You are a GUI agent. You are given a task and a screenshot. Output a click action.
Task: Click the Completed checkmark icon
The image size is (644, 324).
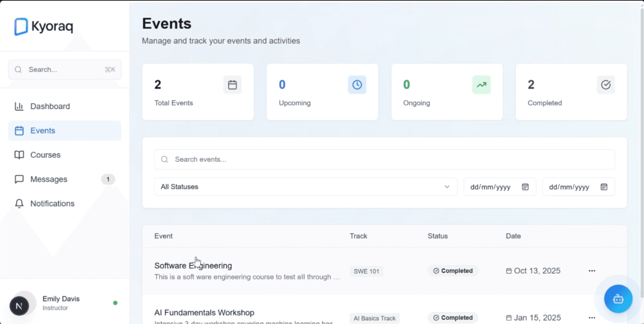[606, 85]
